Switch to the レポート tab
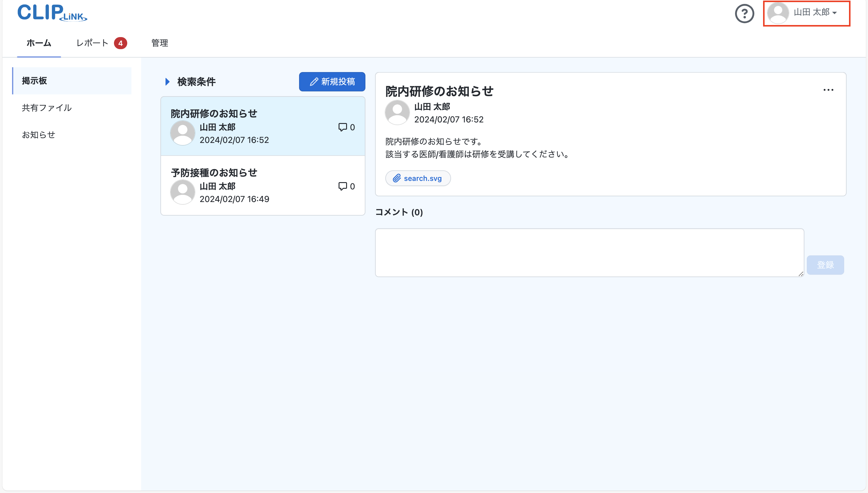This screenshot has width=868, height=493. click(92, 43)
